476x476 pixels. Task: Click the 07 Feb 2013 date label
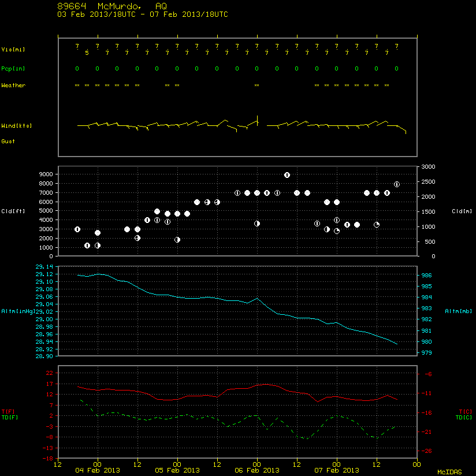point(336,470)
